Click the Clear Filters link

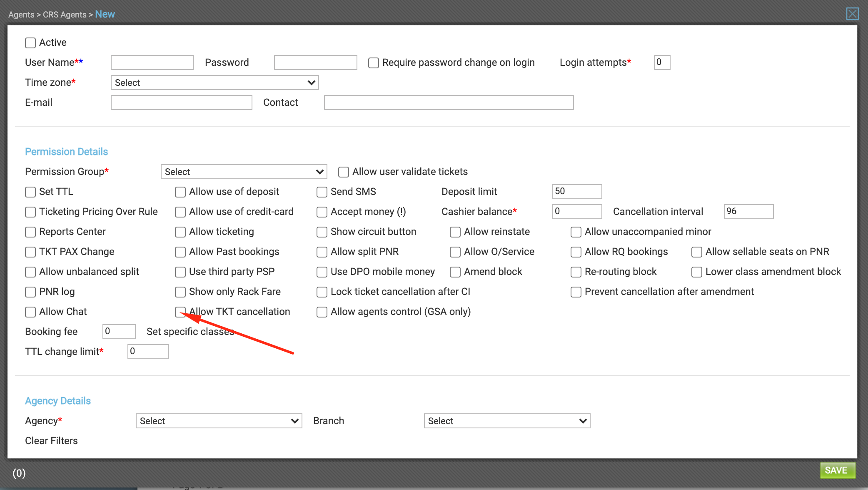pos(51,441)
